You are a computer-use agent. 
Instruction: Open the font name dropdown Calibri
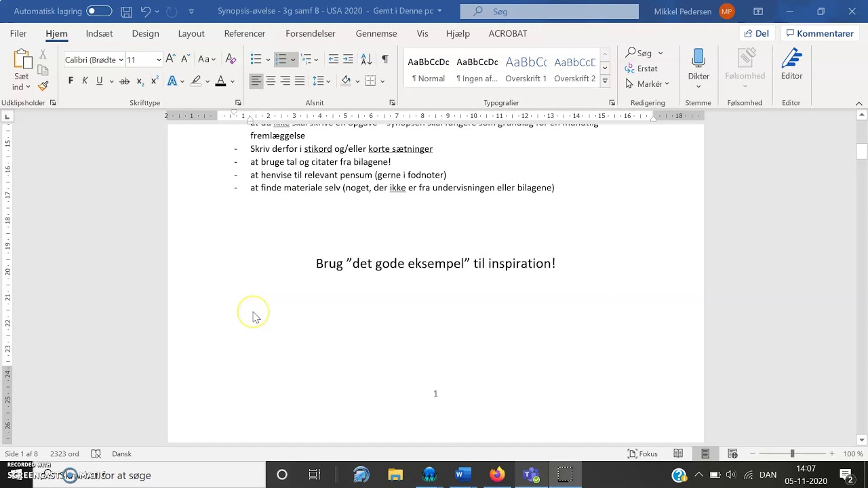pyautogui.click(x=121, y=60)
